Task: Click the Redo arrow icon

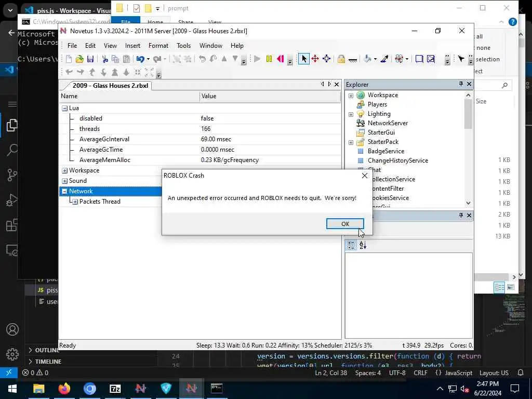Action: click(157, 59)
